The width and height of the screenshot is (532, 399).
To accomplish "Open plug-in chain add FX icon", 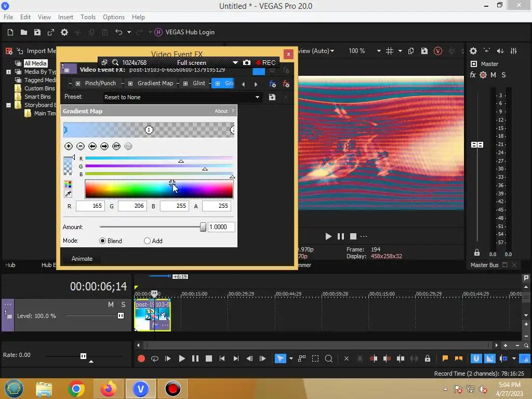I will click(272, 84).
